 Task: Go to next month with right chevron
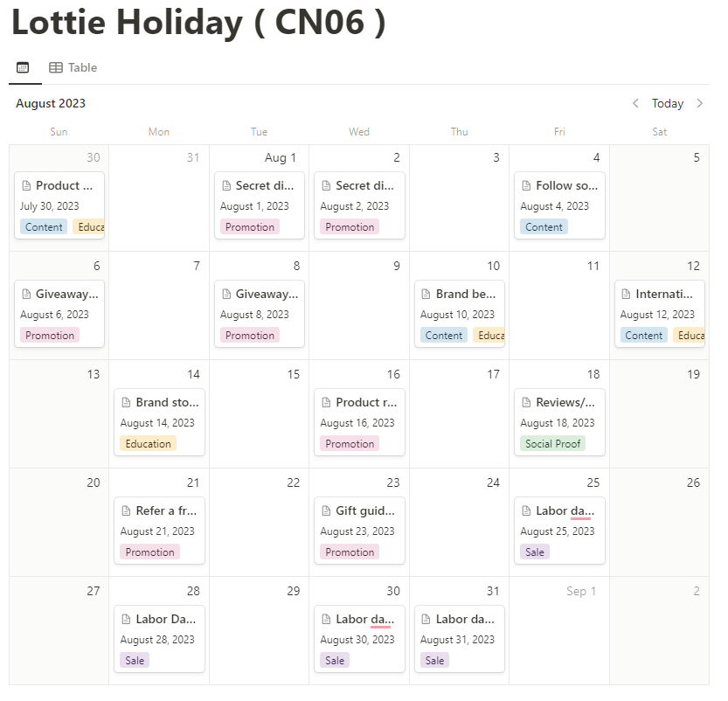pos(699,103)
